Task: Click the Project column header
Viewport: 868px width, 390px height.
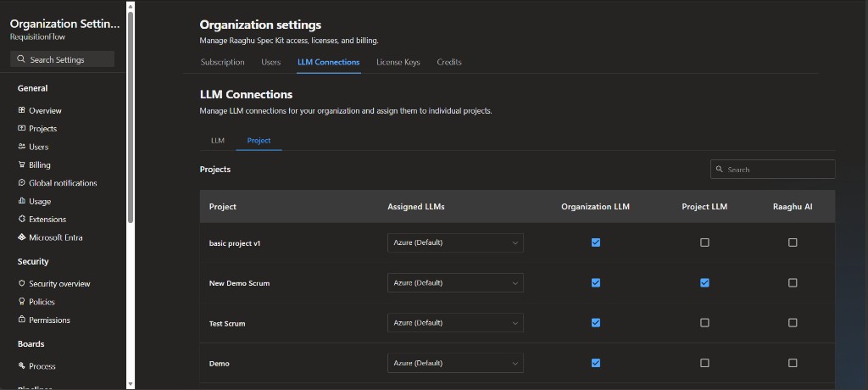Action: point(223,207)
